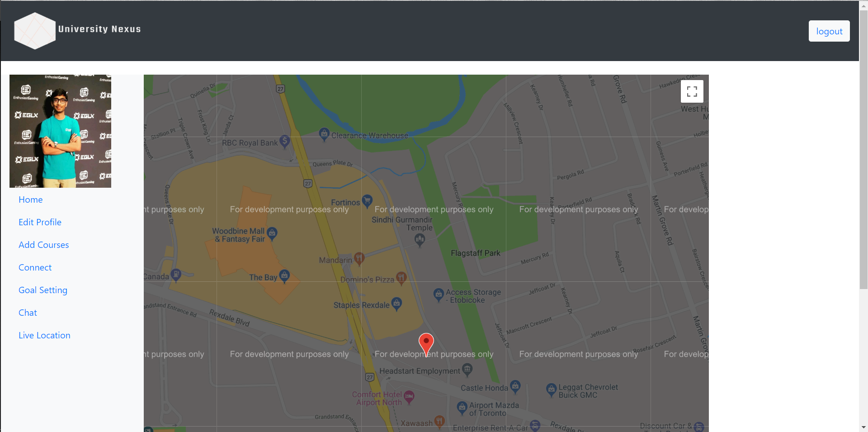The height and width of the screenshot is (432, 868).
Task: Select the Woodbine Mall shopping pin
Action: (272, 234)
